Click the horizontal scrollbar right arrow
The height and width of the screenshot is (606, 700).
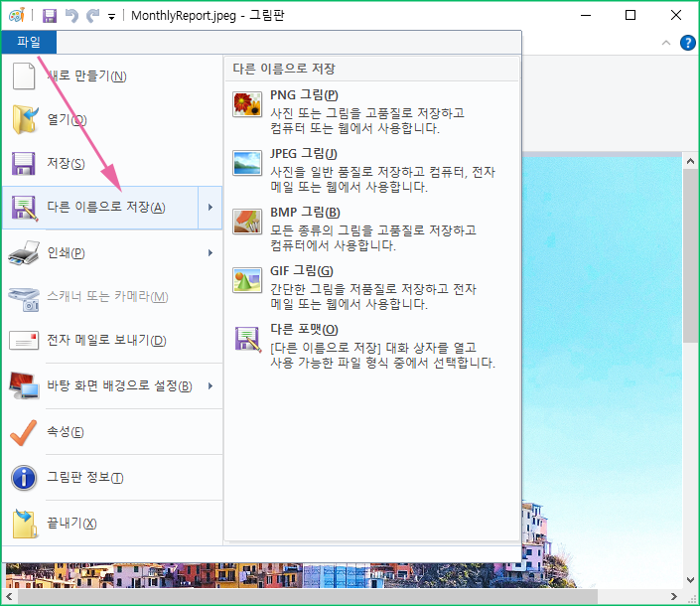[x=674, y=597]
